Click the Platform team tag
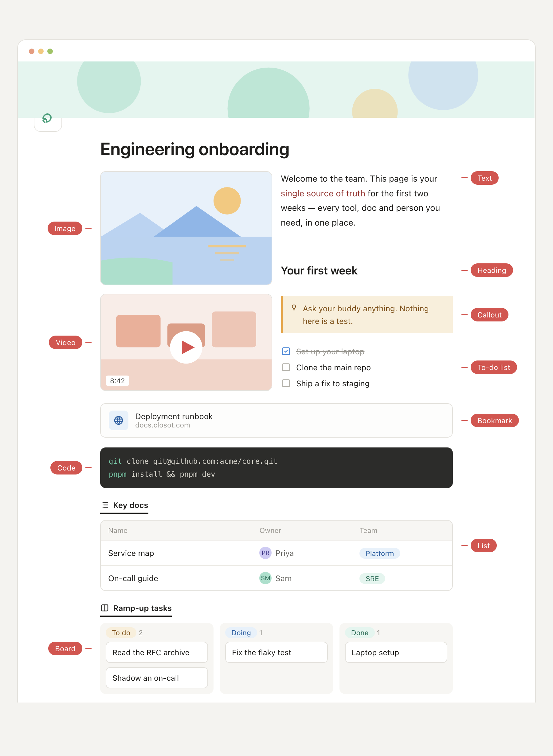 click(x=380, y=553)
